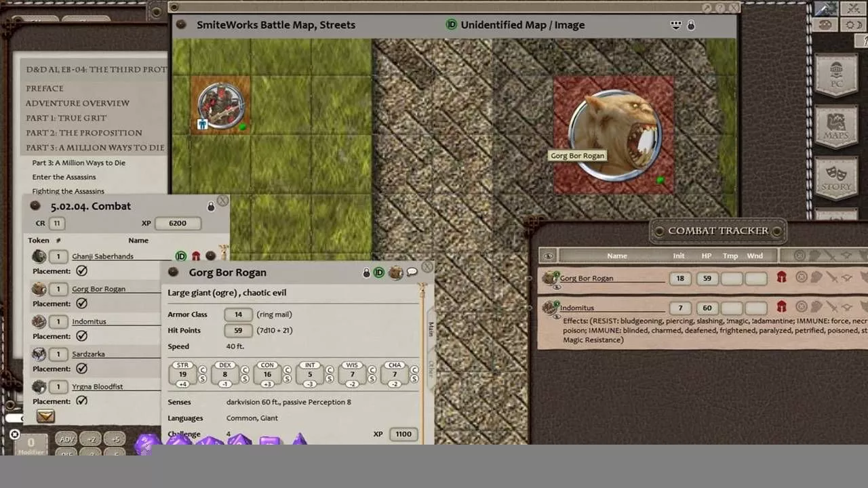This screenshot has height=488, width=868.
Task: Click the map help question icon
Action: click(719, 8)
